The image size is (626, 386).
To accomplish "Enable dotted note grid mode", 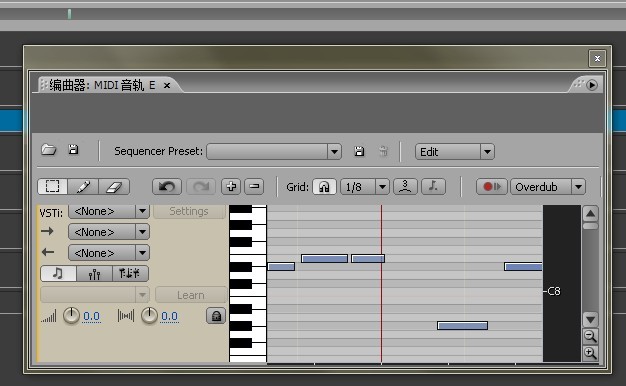I will [x=433, y=186].
